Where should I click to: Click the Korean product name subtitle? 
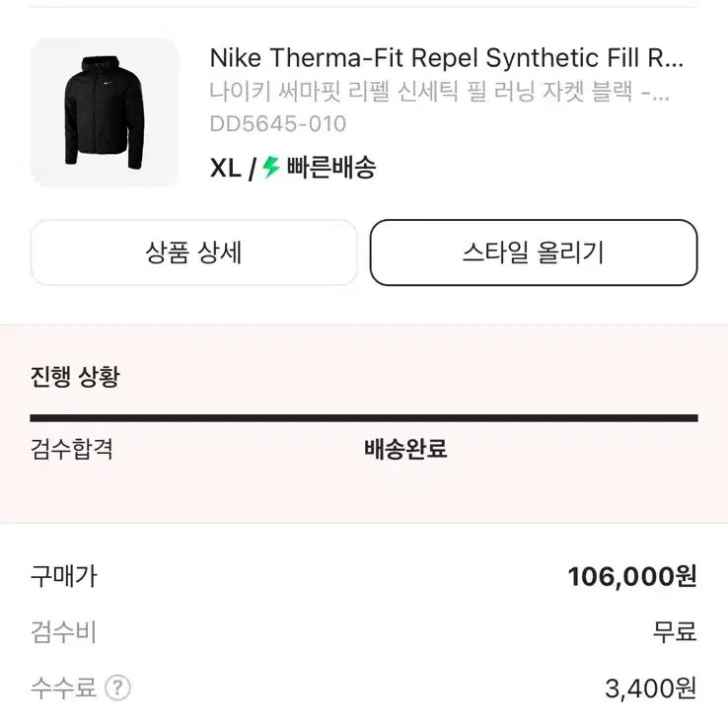pos(439,93)
